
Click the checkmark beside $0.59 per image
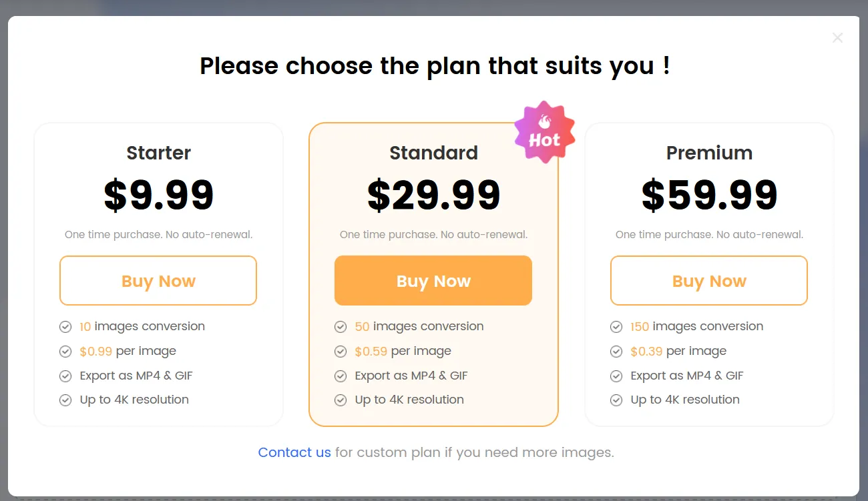pyautogui.click(x=341, y=351)
